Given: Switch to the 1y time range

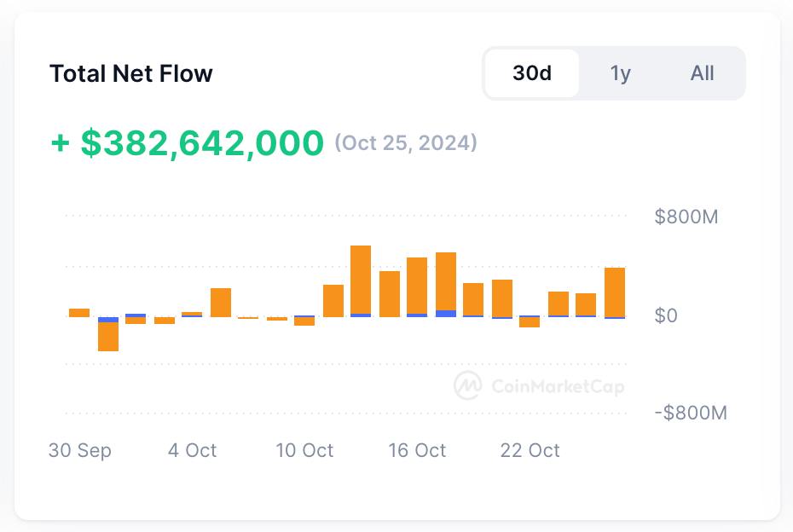Looking at the screenshot, I should [x=620, y=74].
